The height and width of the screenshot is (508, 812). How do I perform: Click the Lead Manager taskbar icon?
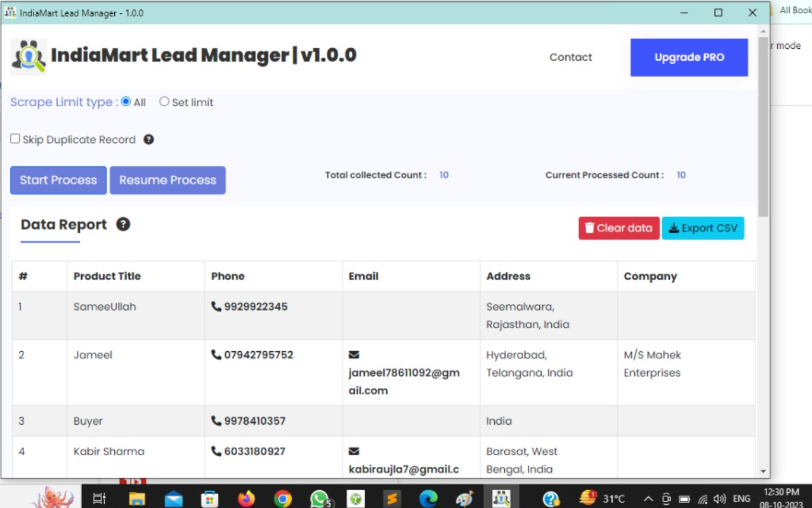tap(501, 498)
